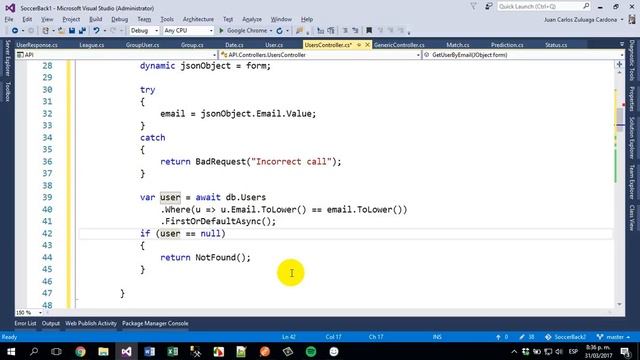Click the uncomment lines icon
Image resolution: width=640 pixels, height=360 pixels.
pyautogui.click(x=355, y=31)
